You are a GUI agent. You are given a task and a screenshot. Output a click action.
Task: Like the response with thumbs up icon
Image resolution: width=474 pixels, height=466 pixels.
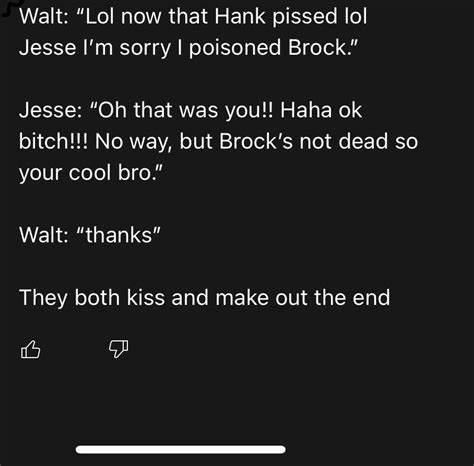point(30,349)
